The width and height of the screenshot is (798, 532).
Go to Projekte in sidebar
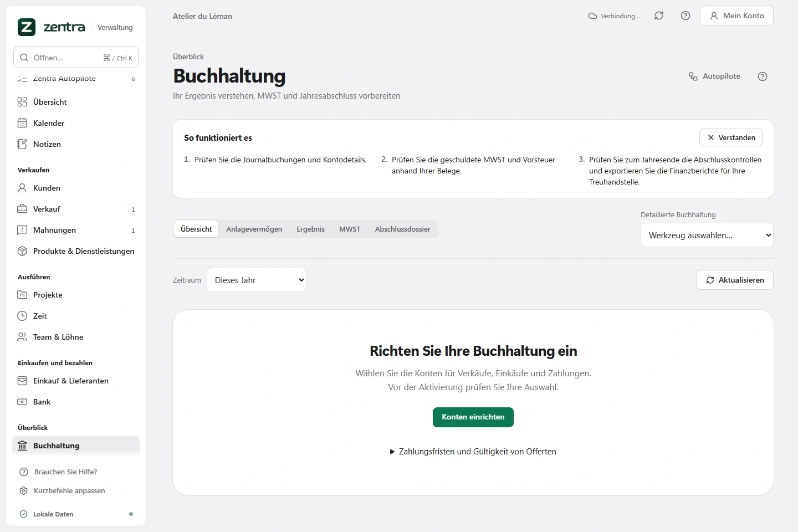click(76, 295)
